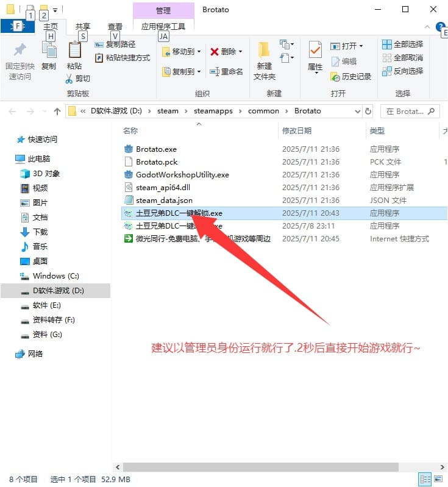Screen dimensions: 448x487
Task: Collapse the ribbon with the chevron
Action: 427,27
